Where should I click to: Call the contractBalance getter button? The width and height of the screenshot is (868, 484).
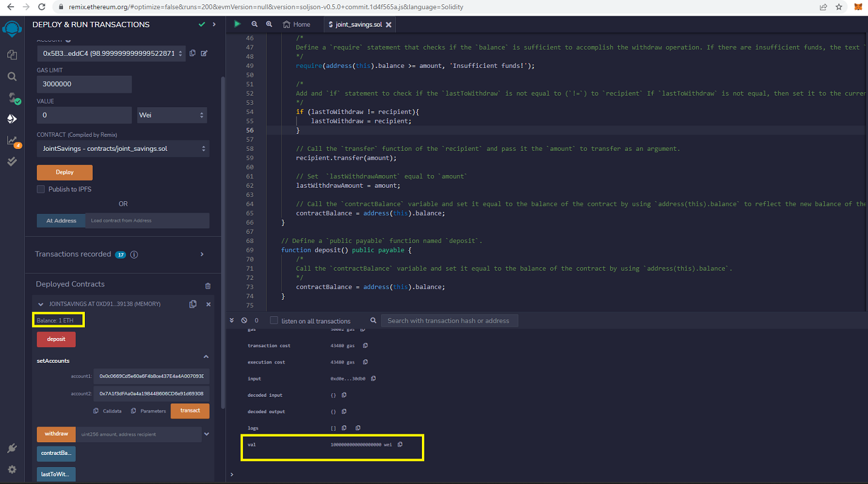[x=56, y=453]
